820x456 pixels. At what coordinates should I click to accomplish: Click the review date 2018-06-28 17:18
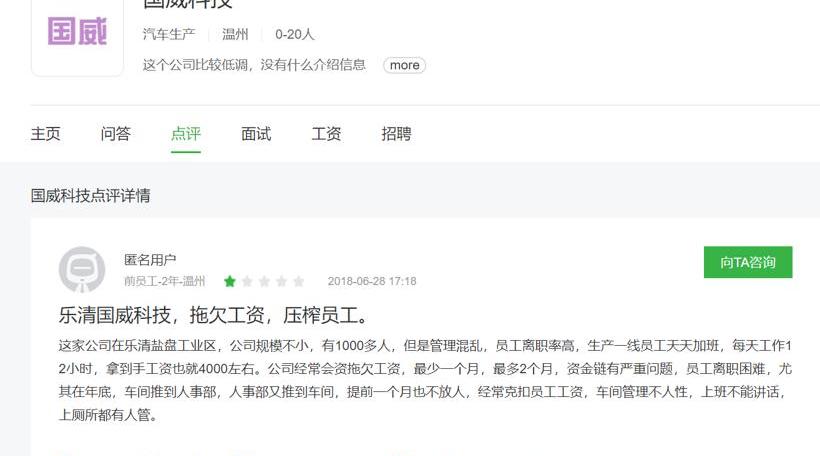click(372, 281)
